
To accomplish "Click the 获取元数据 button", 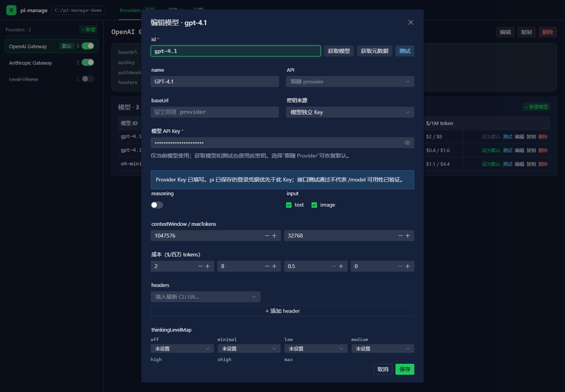I will pyautogui.click(x=375, y=51).
